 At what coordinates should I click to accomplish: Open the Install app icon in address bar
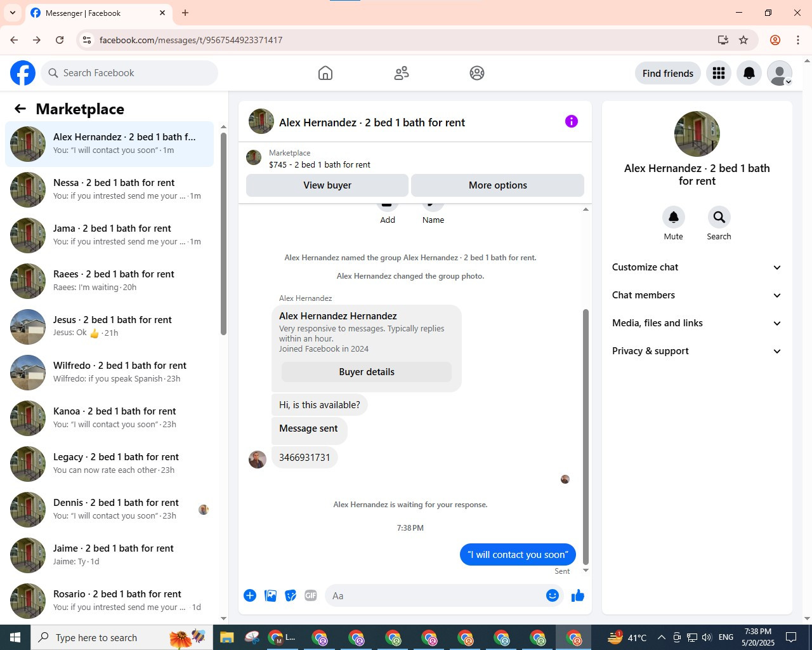click(723, 40)
